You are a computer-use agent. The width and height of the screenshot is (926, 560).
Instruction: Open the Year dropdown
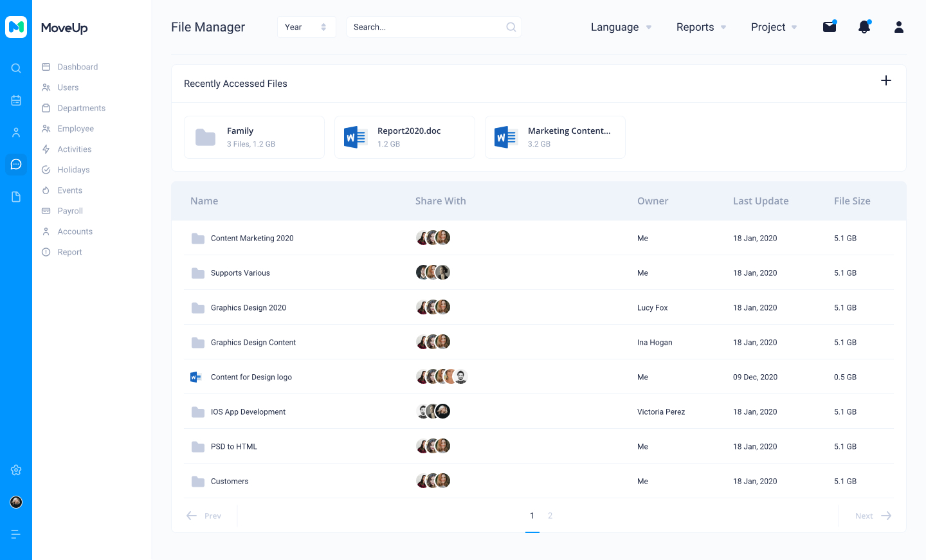pyautogui.click(x=307, y=27)
